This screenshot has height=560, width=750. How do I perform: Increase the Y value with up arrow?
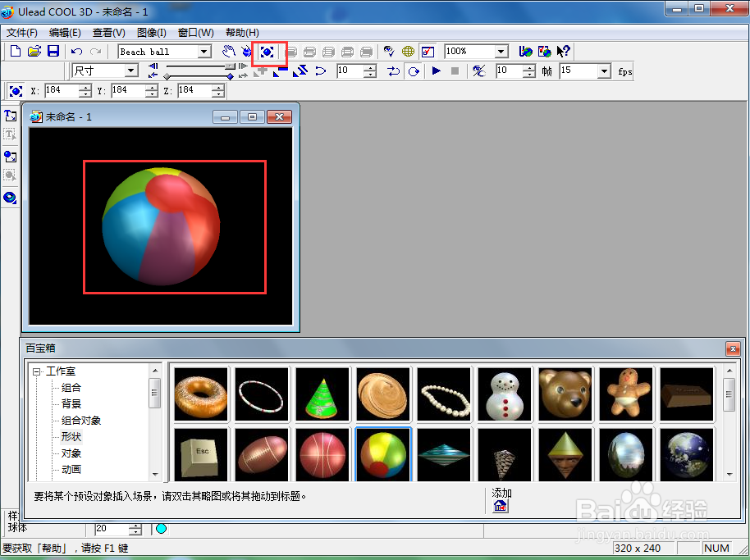coord(152,87)
